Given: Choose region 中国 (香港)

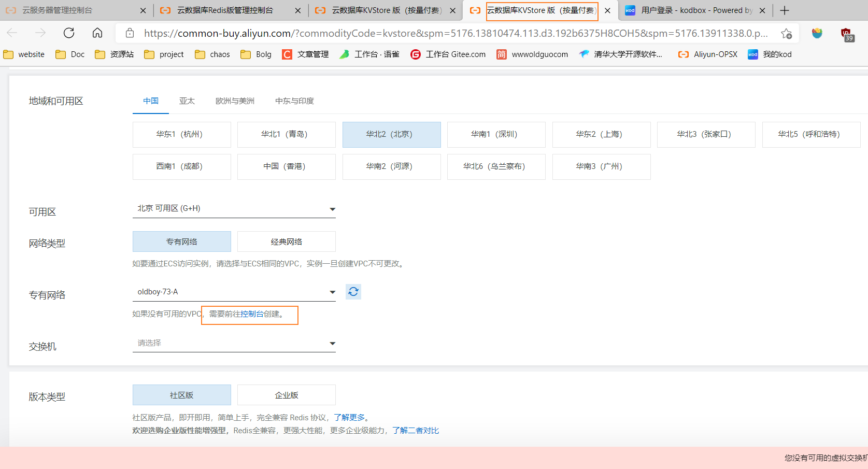Looking at the screenshot, I should (287, 167).
